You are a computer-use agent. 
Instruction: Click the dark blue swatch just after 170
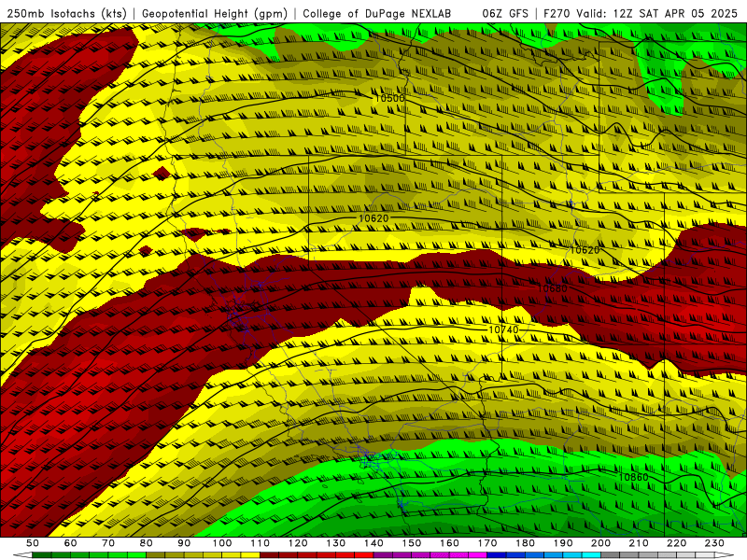497,555
